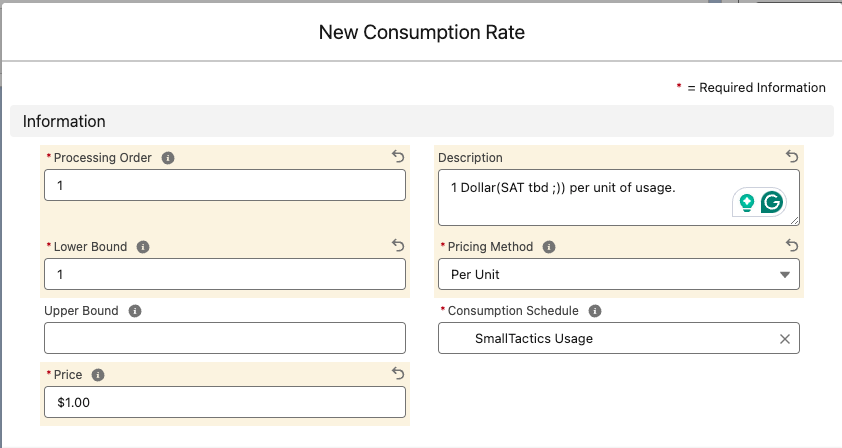
Task: Undo changes to Price field
Action: [x=398, y=374]
